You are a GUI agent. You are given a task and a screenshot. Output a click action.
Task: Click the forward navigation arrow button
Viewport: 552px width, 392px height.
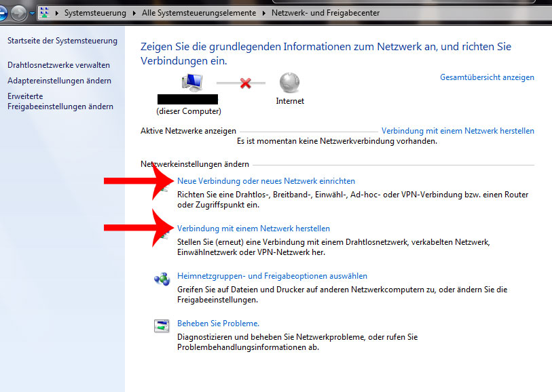point(18,13)
